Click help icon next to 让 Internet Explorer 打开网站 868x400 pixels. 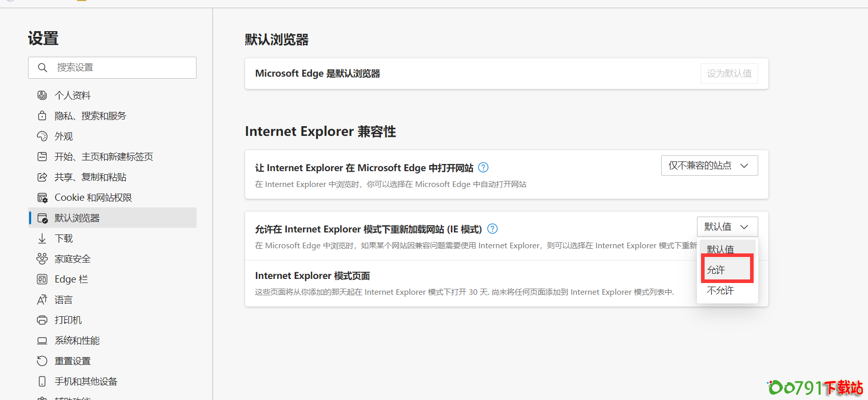(x=483, y=168)
